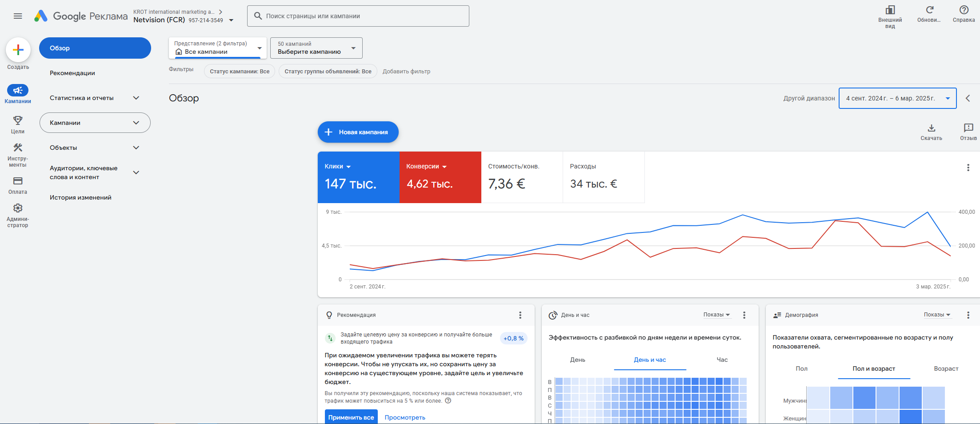Click the campaign search input field
Image resolution: width=980 pixels, height=424 pixels.
pyautogui.click(x=358, y=16)
